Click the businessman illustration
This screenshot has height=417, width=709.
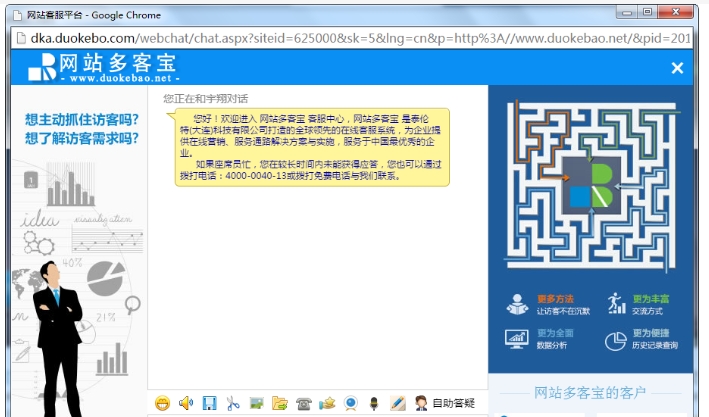58,339
